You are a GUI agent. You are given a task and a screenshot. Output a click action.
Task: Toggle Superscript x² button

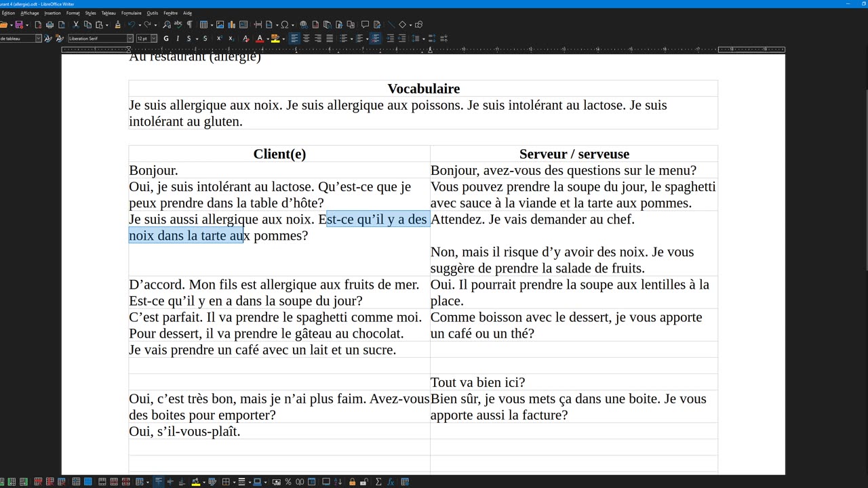[219, 39]
